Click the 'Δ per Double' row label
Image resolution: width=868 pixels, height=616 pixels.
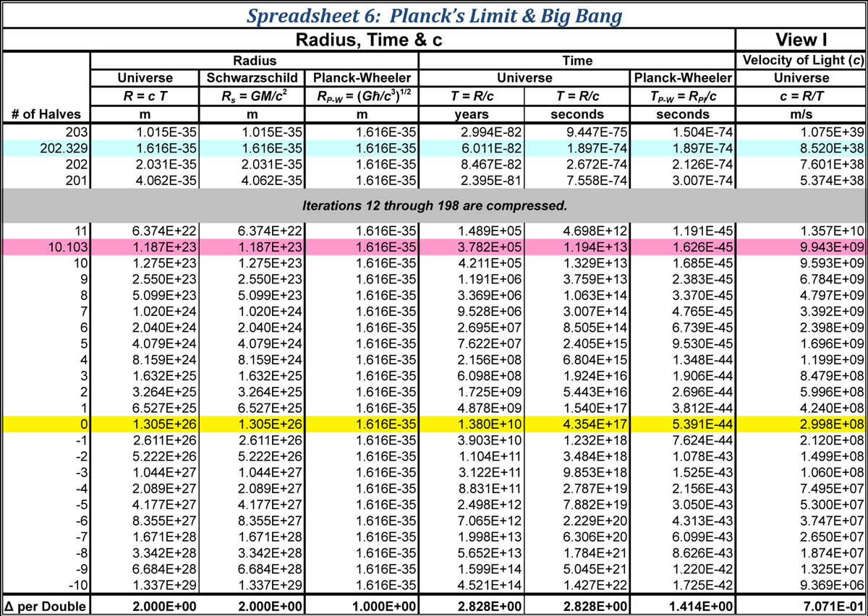tap(47, 605)
